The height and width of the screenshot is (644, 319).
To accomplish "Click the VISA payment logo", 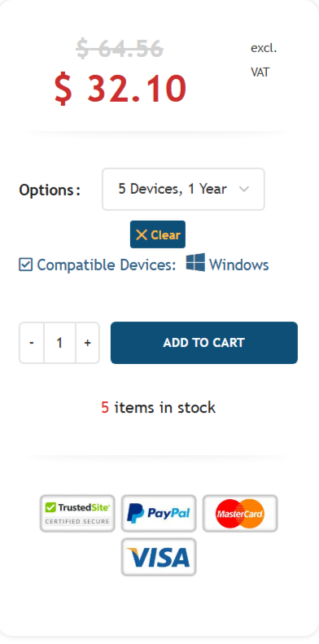I will click(159, 557).
